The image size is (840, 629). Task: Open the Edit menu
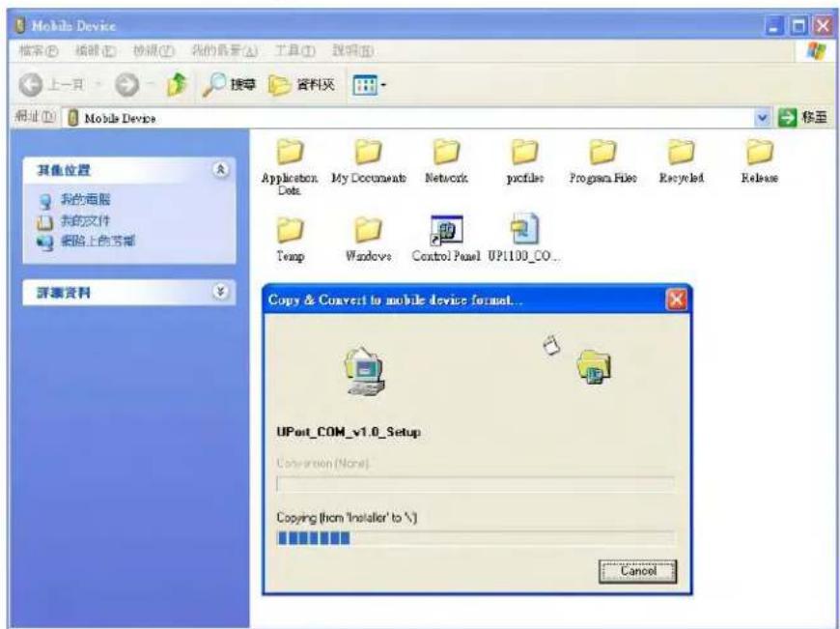96,51
